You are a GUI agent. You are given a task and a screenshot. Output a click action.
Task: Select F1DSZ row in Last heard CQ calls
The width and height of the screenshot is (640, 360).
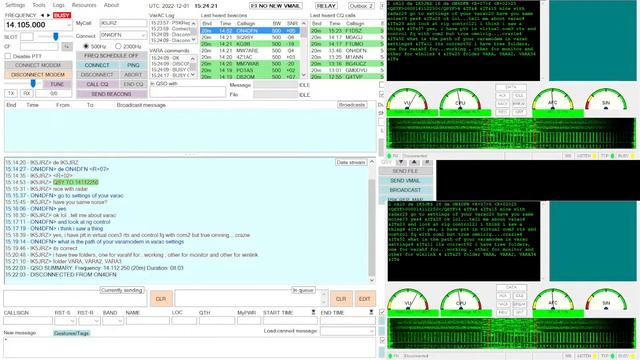(x=346, y=31)
